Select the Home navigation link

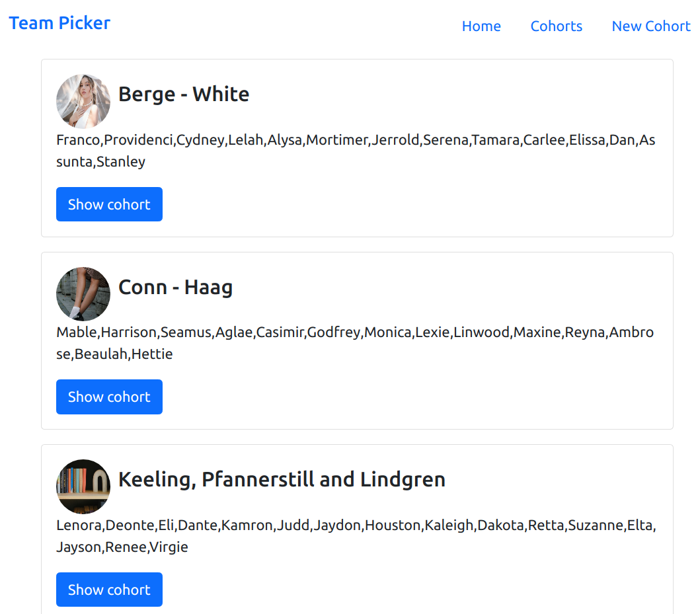pos(481,26)
